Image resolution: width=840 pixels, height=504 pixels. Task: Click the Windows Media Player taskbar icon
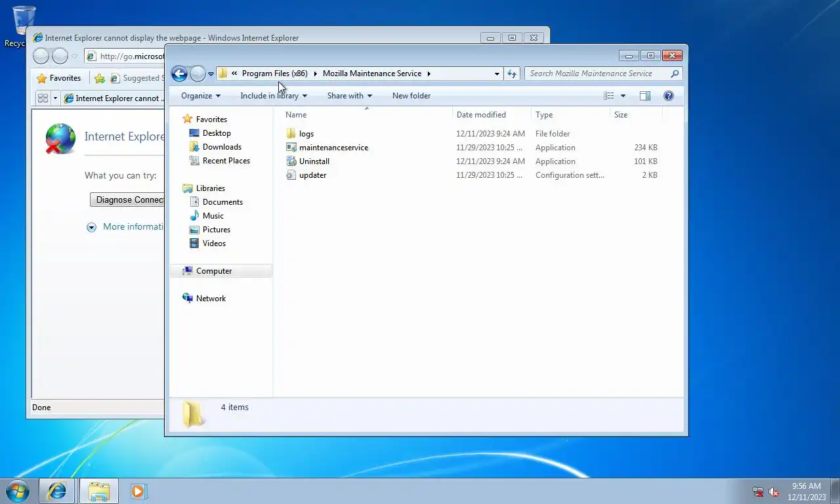138,491
